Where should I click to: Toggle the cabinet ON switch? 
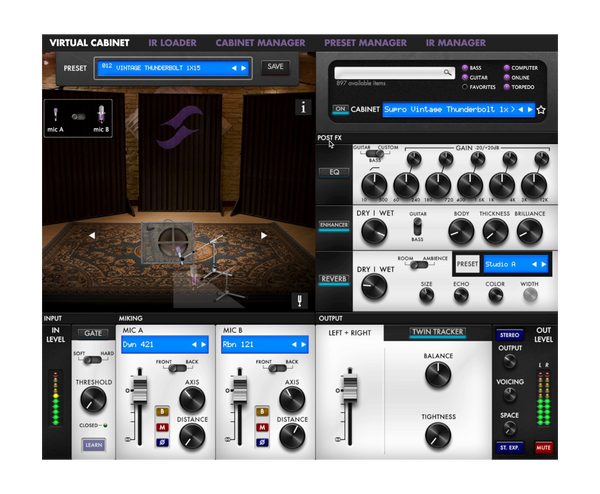coord(340,109)
